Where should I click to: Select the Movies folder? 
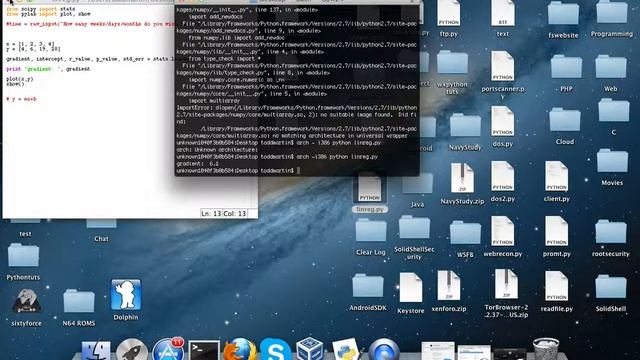[612, 161]
